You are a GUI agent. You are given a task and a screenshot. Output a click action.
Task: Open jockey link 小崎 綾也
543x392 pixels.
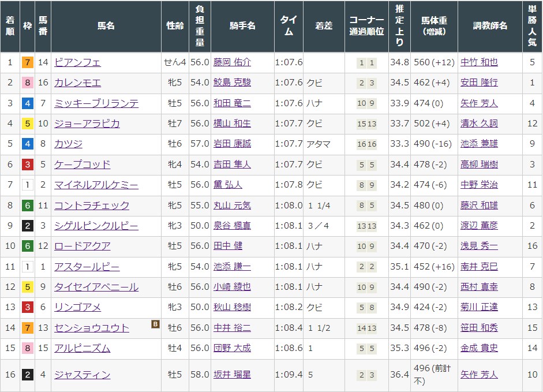click(232, 287)
